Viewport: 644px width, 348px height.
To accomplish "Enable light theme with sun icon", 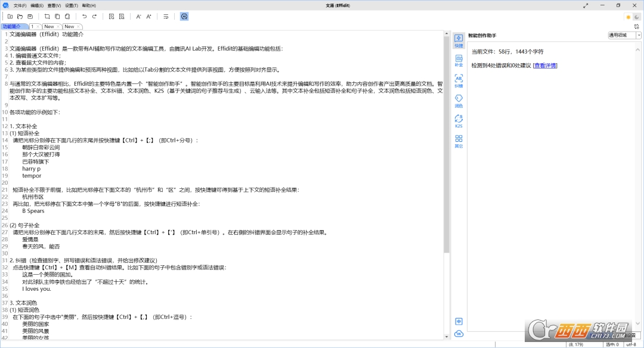I will [628, 17].
